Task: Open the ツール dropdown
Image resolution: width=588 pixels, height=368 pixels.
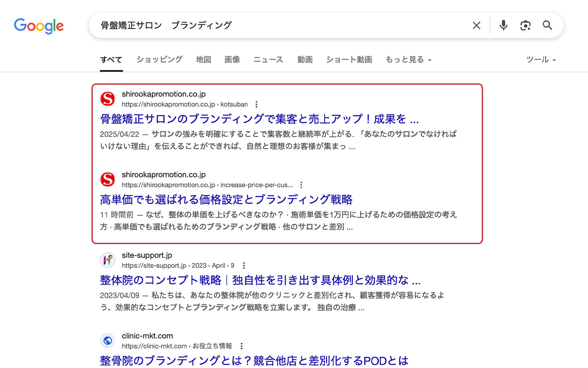Action: tap(541, 60)
